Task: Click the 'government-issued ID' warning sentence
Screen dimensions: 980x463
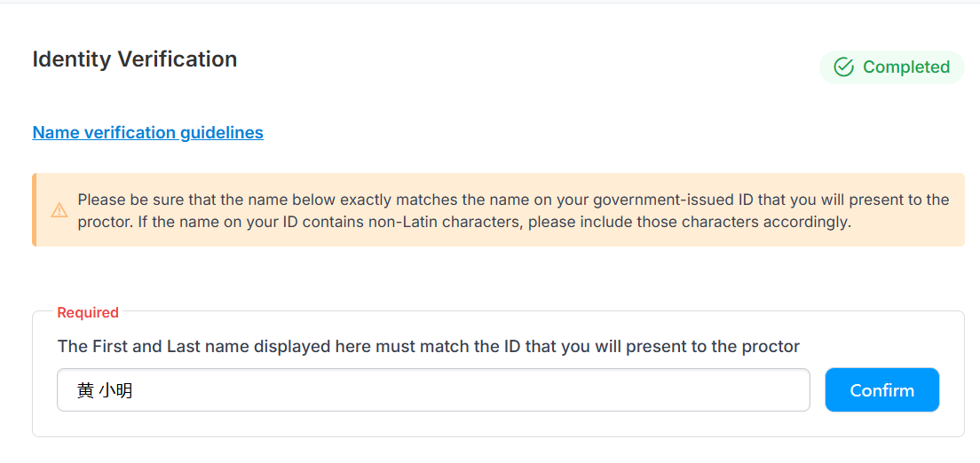Action: click(x=513, y=200)
